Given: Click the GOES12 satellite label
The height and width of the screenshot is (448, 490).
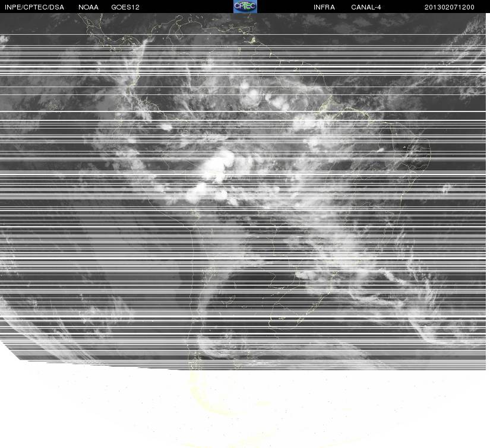Looking at the screenshot, I should [x=125, y=7].
